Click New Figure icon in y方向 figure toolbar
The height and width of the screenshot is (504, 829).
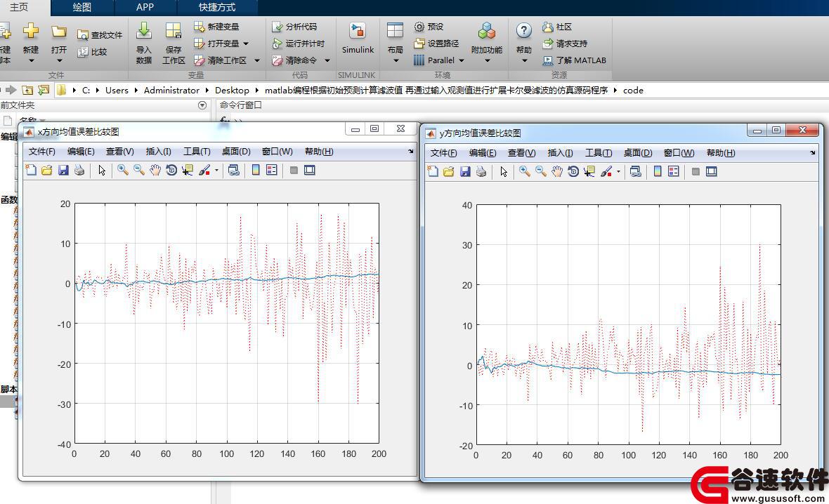433,171
